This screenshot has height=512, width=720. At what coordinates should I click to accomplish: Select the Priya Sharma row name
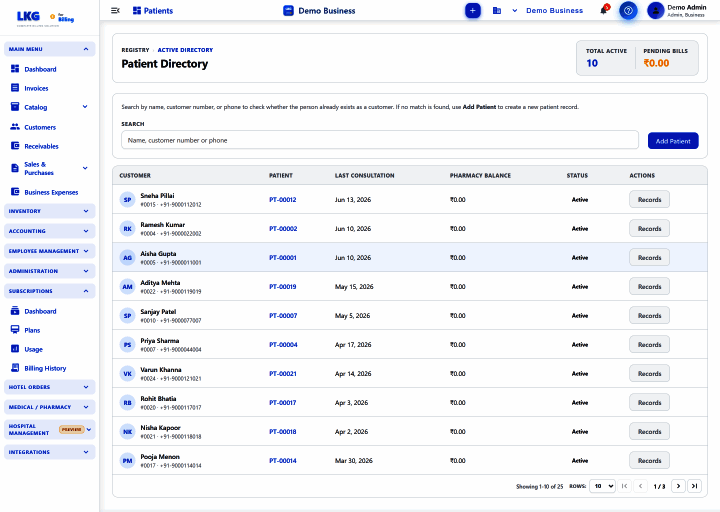click(159, 341)
